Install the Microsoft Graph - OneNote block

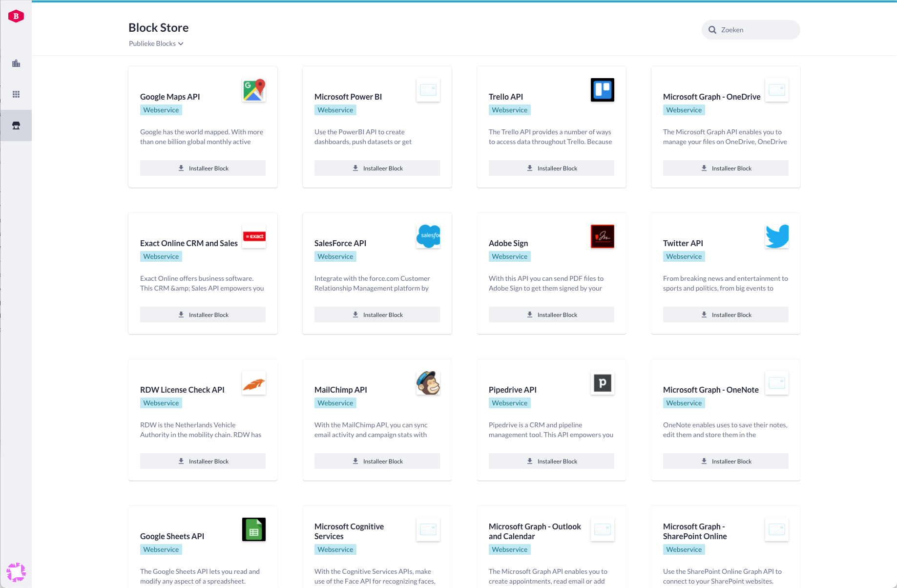tap(726, 461)
